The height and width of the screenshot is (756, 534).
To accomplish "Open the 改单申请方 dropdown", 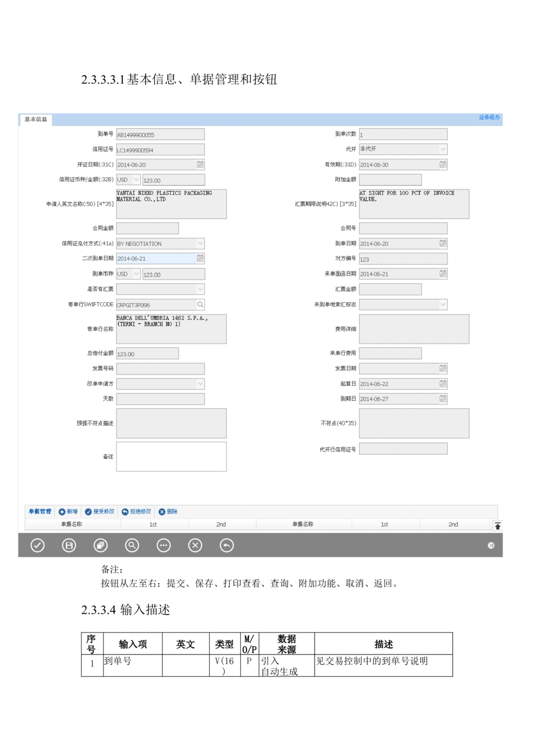I will click(x=201, y=384).
